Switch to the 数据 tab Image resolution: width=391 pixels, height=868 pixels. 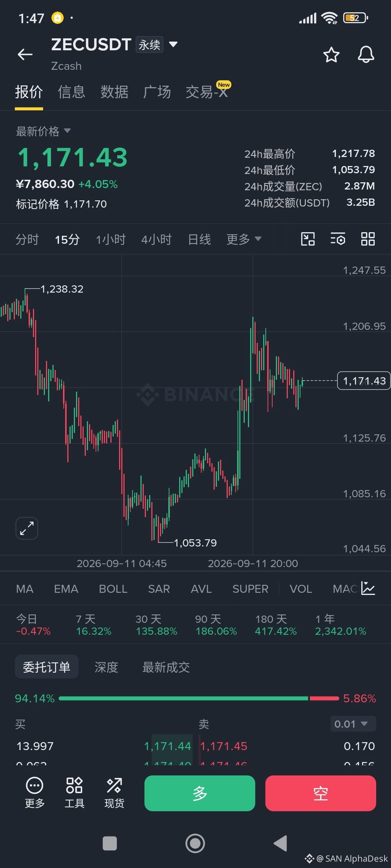click(114, 92)
